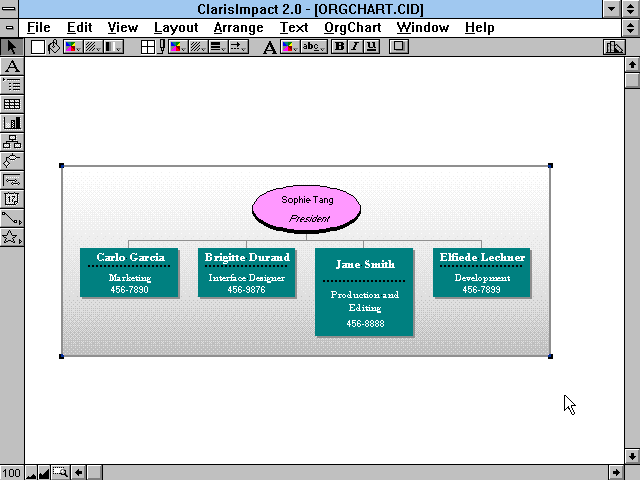Open the pen color dropdown
The height and width of the screenshot is (480, 640).
[179, 47]
